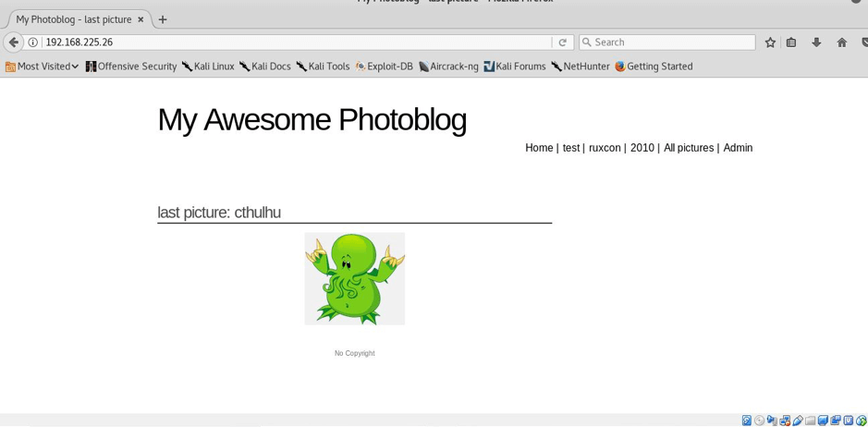The image size is (868, 427).
Task: Click VirtualBox audio status icon
Action: tap(772, 421)
